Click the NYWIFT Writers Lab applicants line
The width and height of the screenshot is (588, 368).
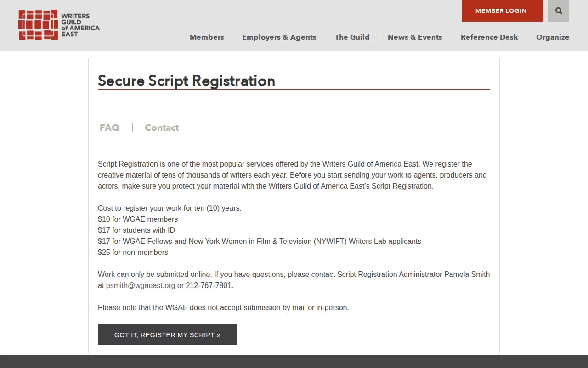tap(260, 241)
